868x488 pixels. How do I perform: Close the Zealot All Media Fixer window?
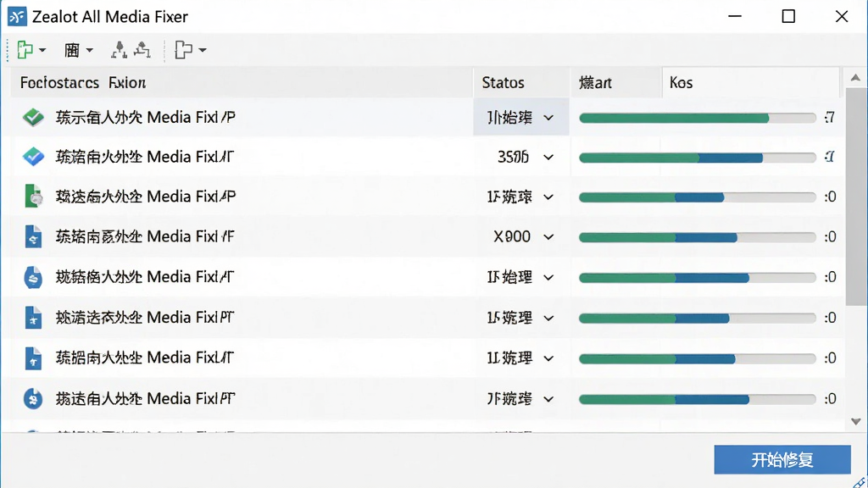[x=842, y=17]
